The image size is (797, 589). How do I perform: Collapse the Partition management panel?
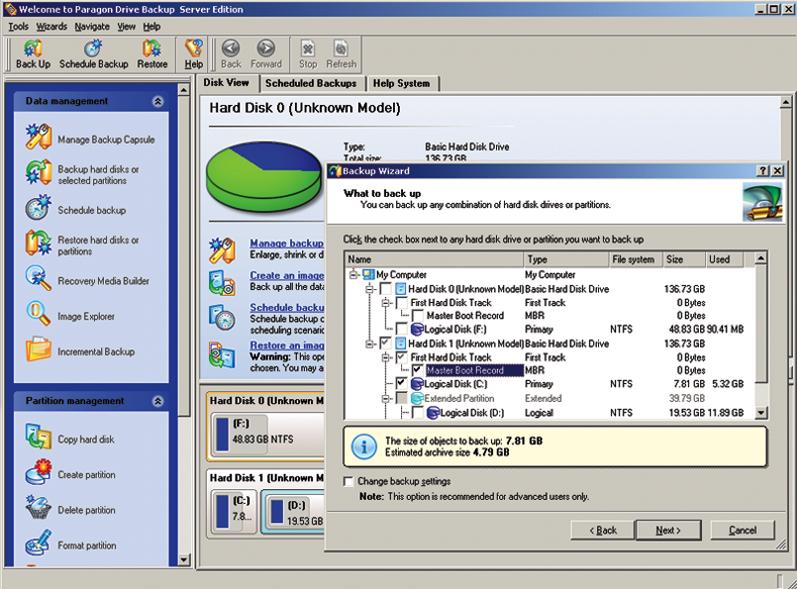pos(158,401)
